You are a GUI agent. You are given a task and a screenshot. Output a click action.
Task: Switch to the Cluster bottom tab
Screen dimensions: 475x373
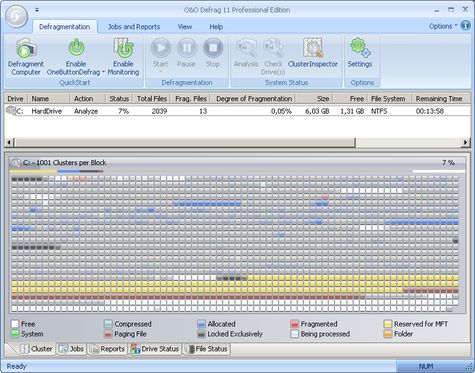pyautogui.click(x=36, y=349)
